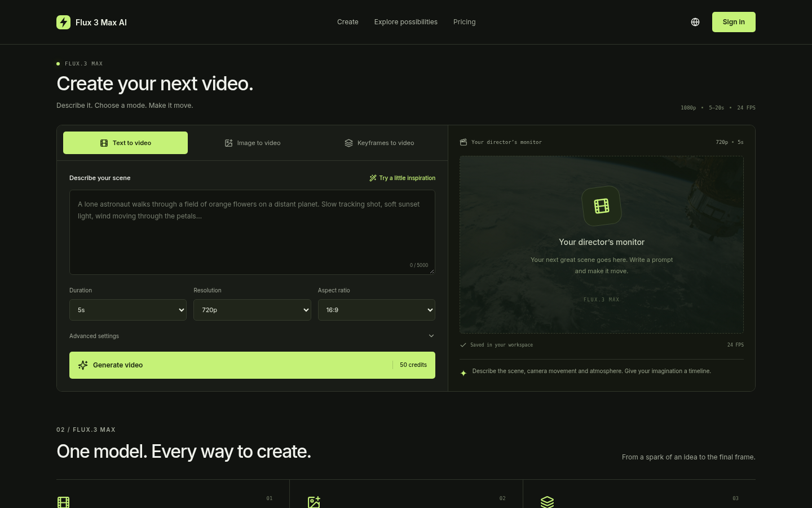Viewport: 812px width, 508px height.
Task: Click the layers icon on card 03
Action: [547, 502]
